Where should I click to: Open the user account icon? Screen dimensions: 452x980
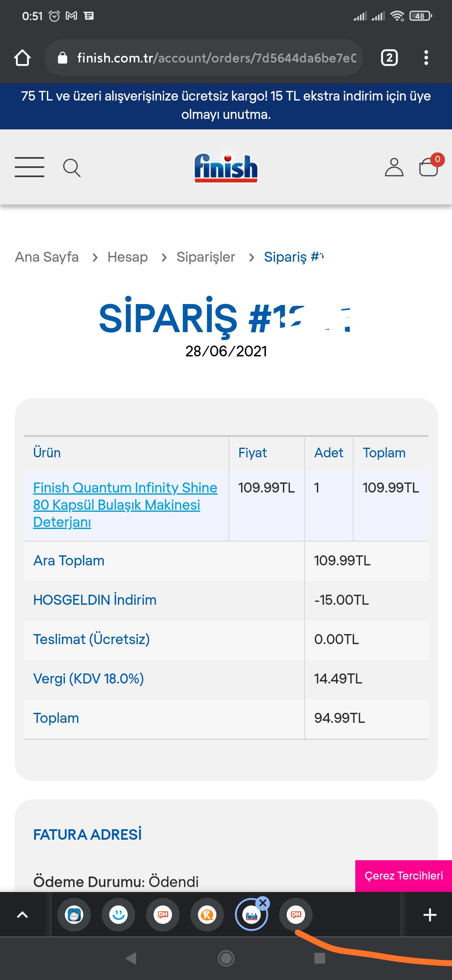394,167
